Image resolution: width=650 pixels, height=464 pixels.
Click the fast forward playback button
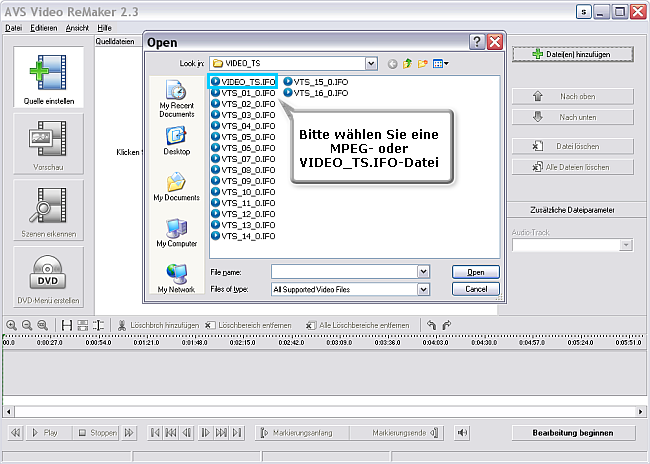coord(129,433)
